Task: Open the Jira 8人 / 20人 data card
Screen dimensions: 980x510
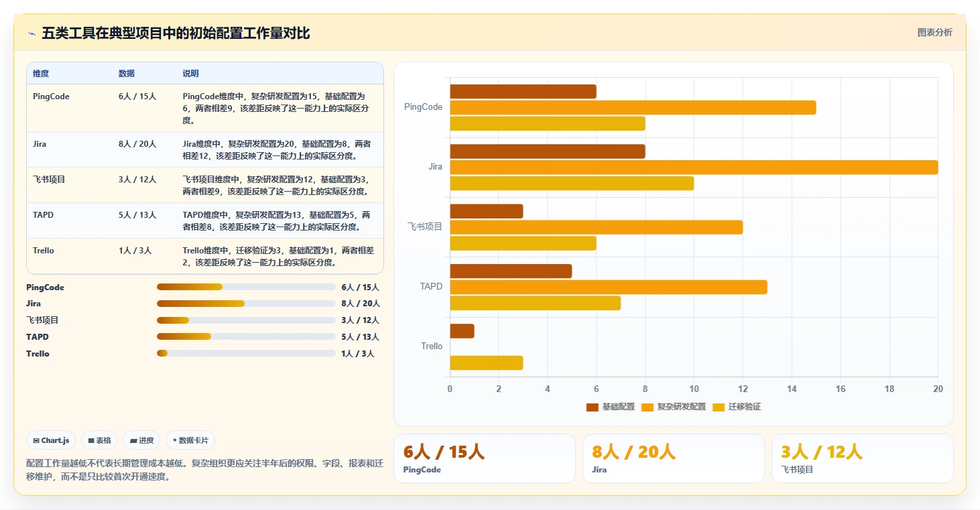Action: pos(673,458)
